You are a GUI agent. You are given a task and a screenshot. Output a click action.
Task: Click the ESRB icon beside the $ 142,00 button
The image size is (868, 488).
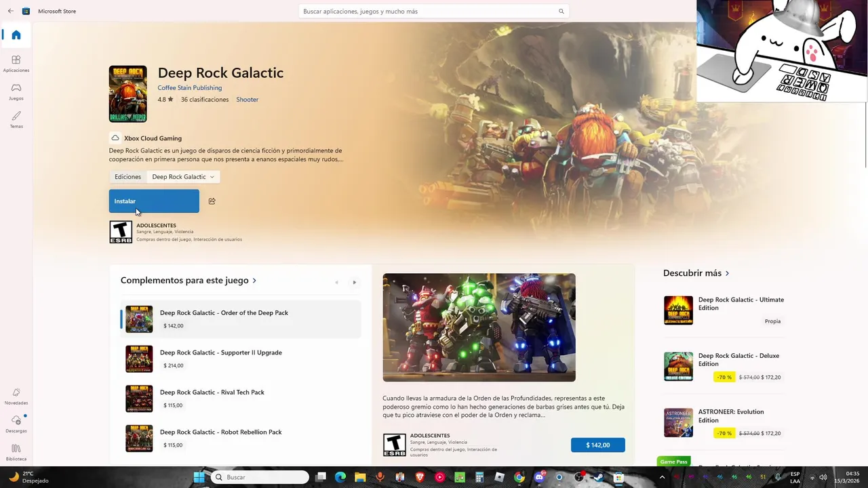[x=395, y=445]
